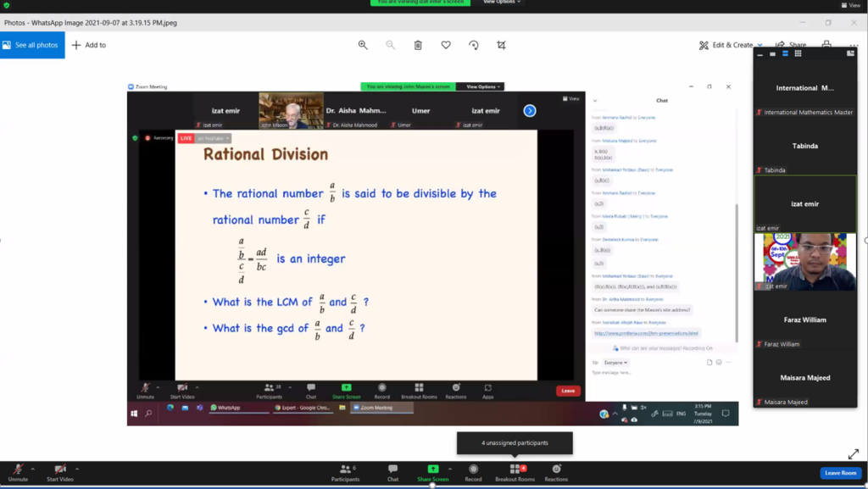Open the Edit & Create dropdown
The width and height of the screenshot is (868, 489).
click(x=731, y=45)
